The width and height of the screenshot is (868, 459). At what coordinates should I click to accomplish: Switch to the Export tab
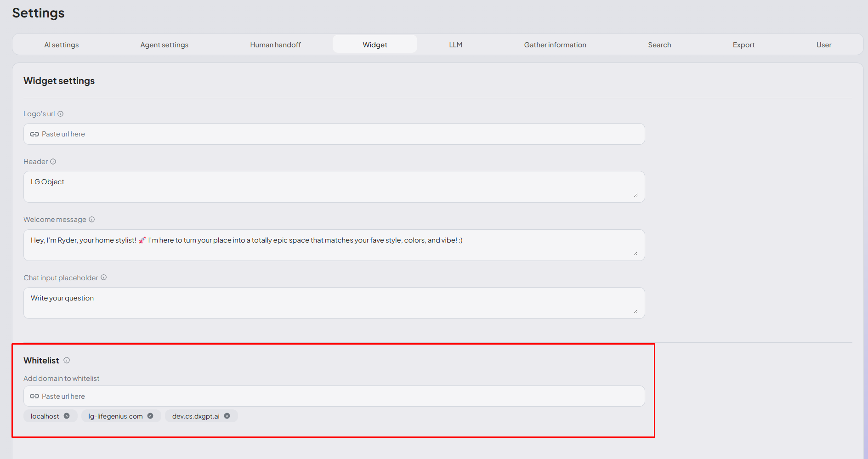tap(743, 45)
